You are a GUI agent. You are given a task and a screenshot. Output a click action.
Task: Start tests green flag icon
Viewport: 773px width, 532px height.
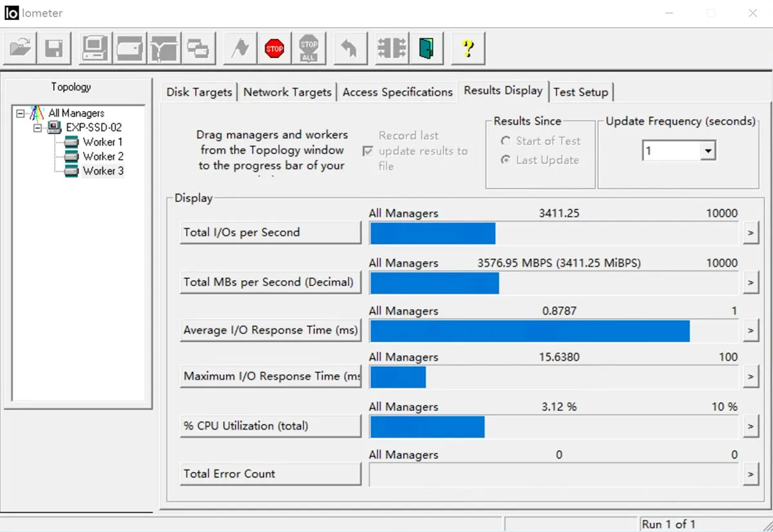pos(240,48)
